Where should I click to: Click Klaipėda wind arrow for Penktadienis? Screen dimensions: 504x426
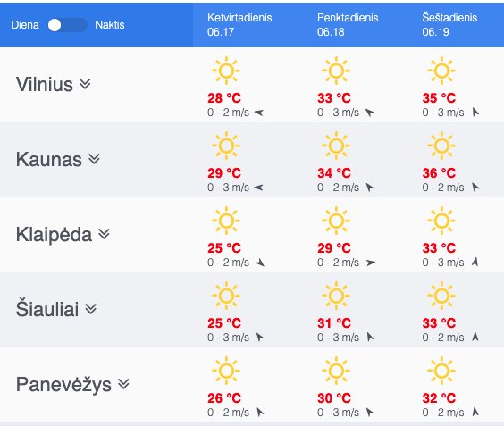tap(371, 263)
